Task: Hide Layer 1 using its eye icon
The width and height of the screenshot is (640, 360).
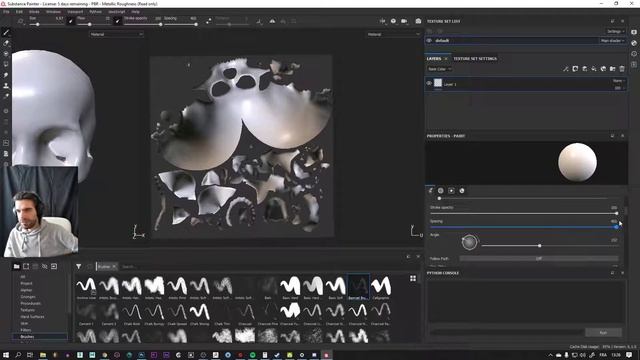Action: pos(429,83)
